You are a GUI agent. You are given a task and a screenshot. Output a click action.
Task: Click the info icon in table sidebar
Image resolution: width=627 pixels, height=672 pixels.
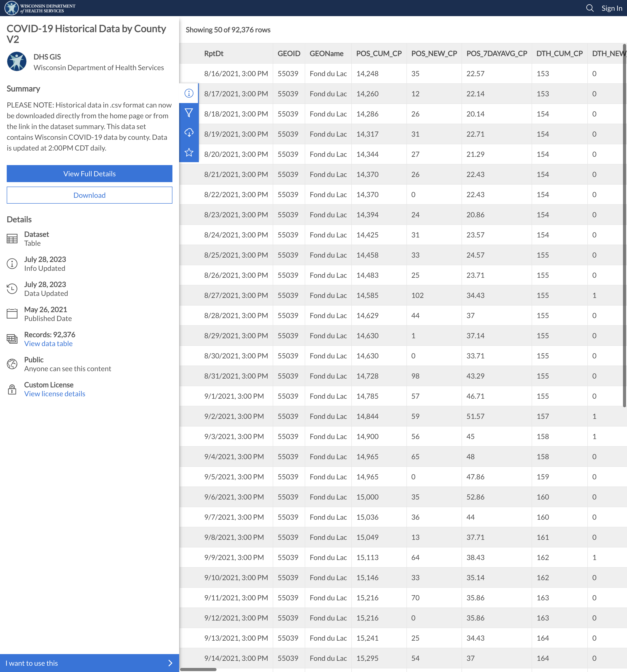click(x=189, y=93)
